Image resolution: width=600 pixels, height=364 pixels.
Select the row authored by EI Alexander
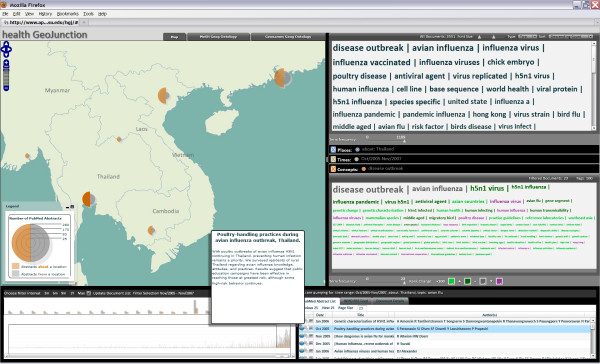pos(446,351)
